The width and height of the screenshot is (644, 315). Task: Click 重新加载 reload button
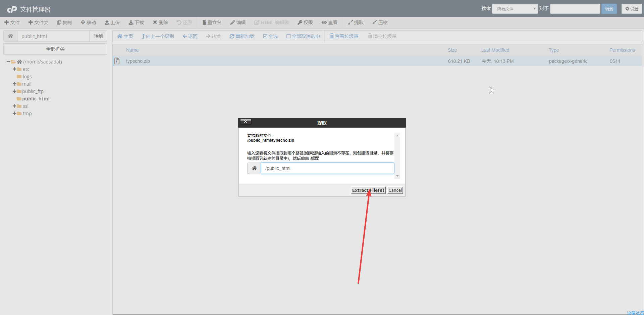242,36
